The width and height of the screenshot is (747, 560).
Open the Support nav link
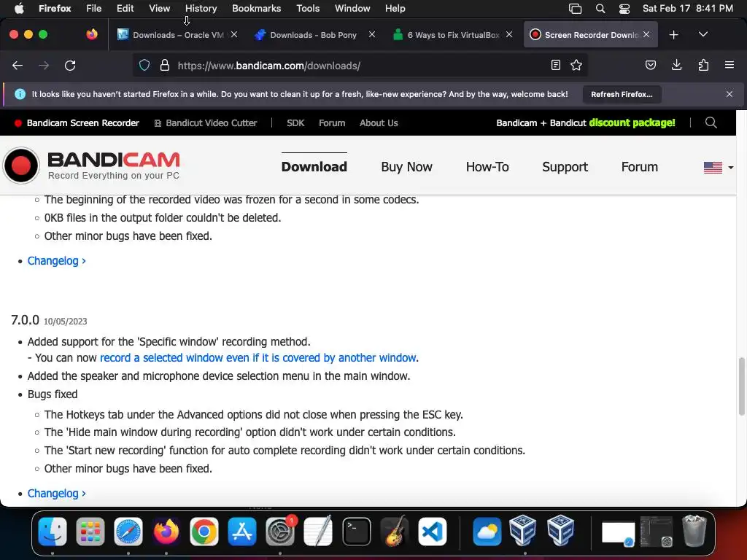pos(565,167)
